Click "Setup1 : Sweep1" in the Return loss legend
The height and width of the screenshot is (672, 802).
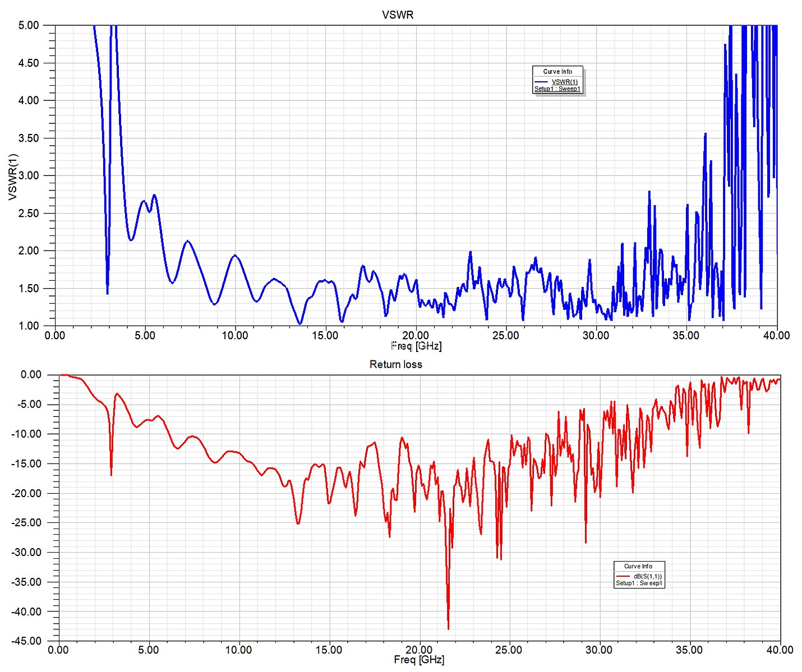[x=639, y=583]
